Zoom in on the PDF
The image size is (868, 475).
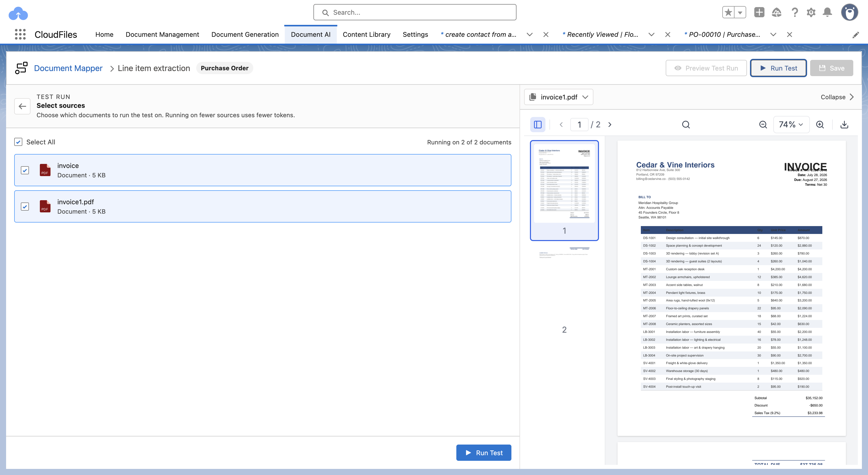click(x=820, y=125)
